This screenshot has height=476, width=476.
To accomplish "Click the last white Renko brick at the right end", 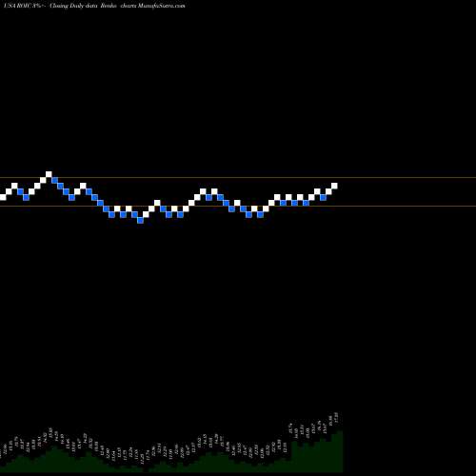I will click(334, 186).
